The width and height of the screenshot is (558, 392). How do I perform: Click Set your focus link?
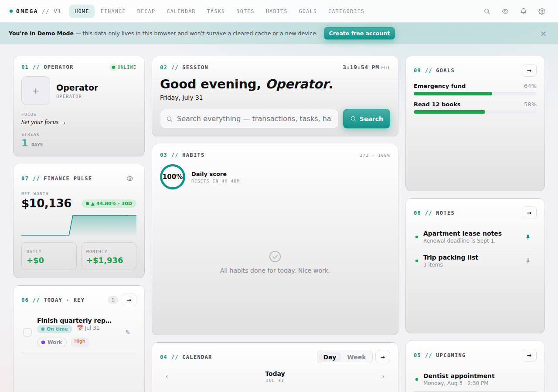(44, 122)
